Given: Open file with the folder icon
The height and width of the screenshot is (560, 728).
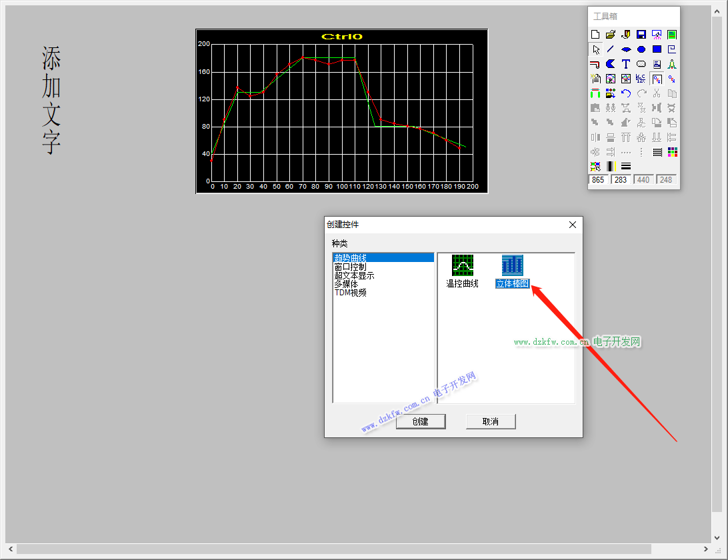Looking at the screenshot, I should click(x=611, y=35).
